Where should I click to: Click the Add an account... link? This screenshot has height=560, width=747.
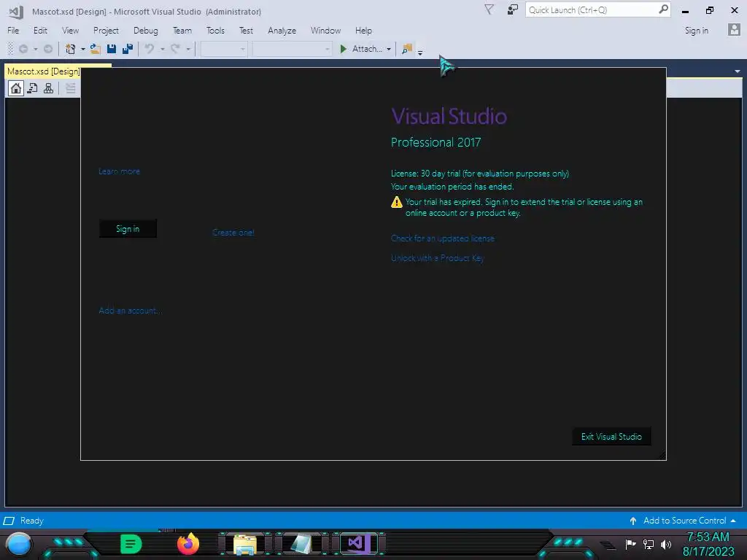(x=130, y=311)
